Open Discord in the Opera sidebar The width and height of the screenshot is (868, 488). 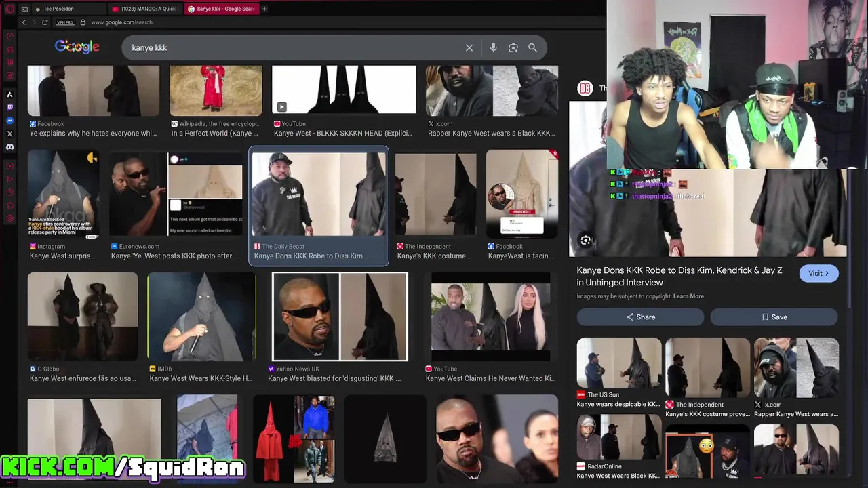tap(9, 146)
